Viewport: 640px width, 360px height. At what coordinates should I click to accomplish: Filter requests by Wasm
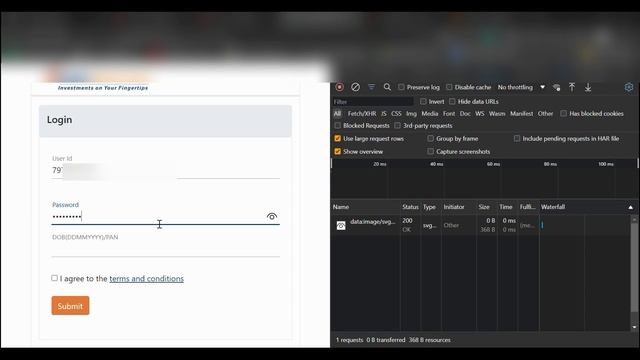(x=497, y=113)
